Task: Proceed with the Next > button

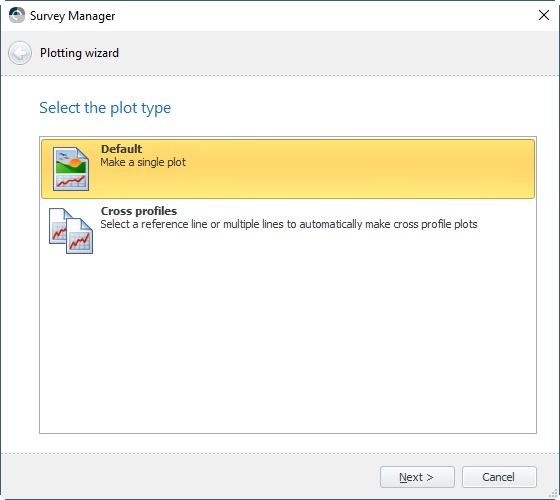Action: 417,477
